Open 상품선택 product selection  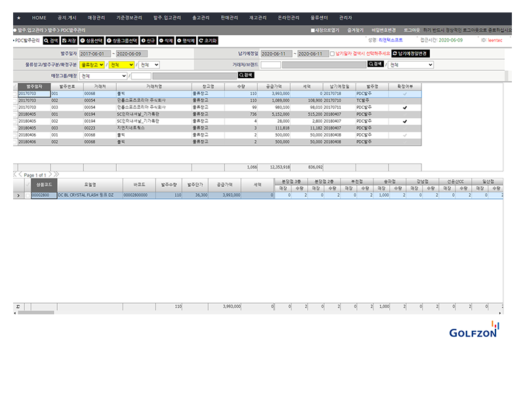click(x=91, y=40)
